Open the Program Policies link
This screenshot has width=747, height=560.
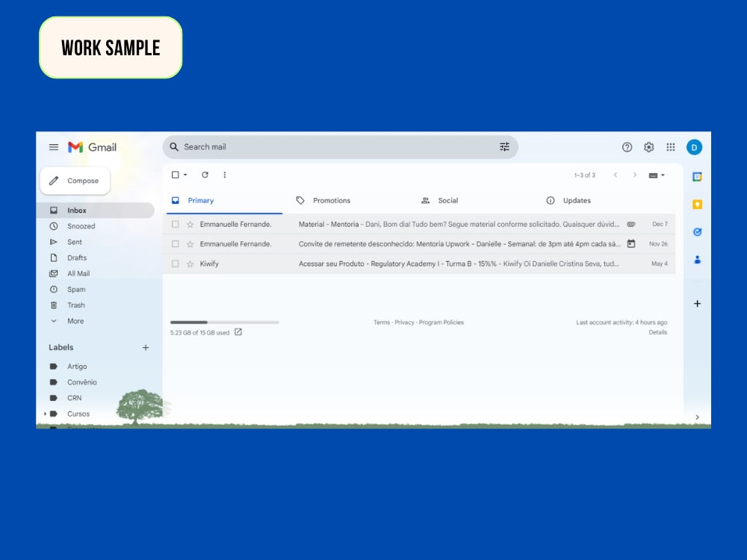(441, 323)
